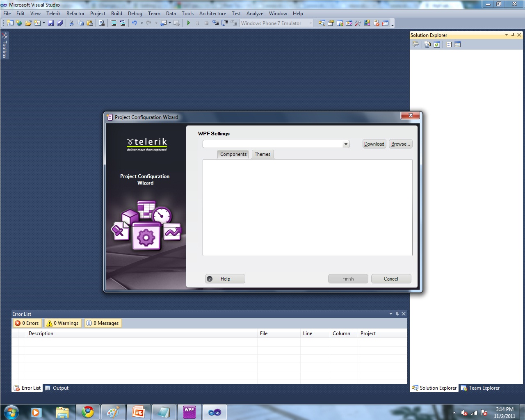Click the New Project toolbar icon
The image size is (525, 420).
(x=10, y=23)
